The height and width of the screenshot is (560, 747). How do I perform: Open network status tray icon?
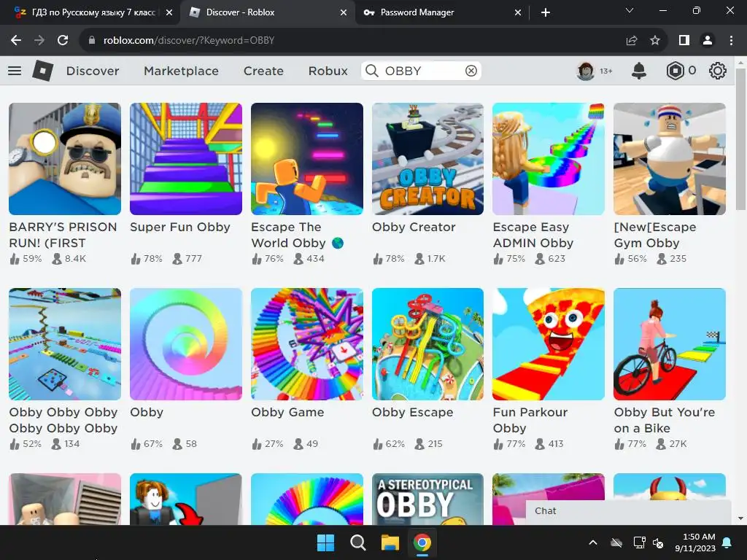coord(639,542)
